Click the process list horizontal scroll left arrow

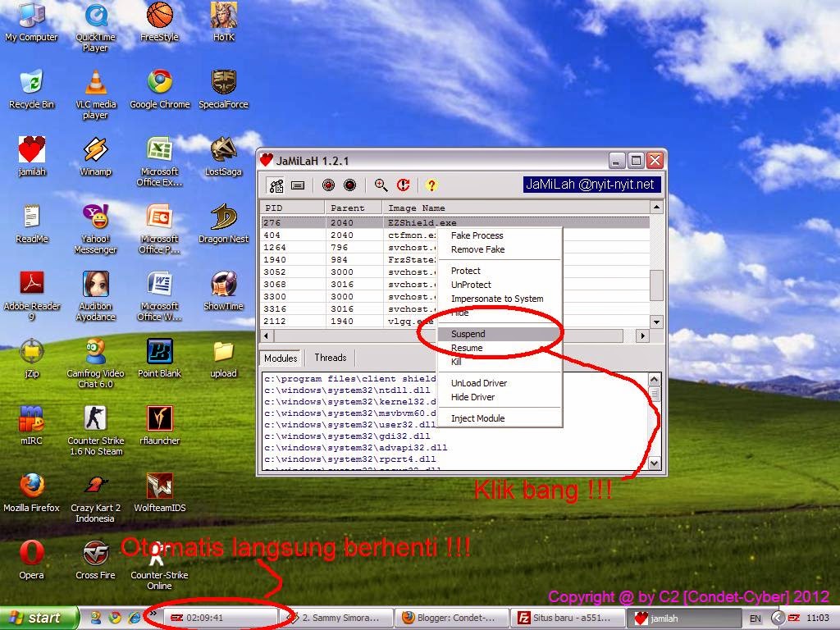click(x=267, y=336)
